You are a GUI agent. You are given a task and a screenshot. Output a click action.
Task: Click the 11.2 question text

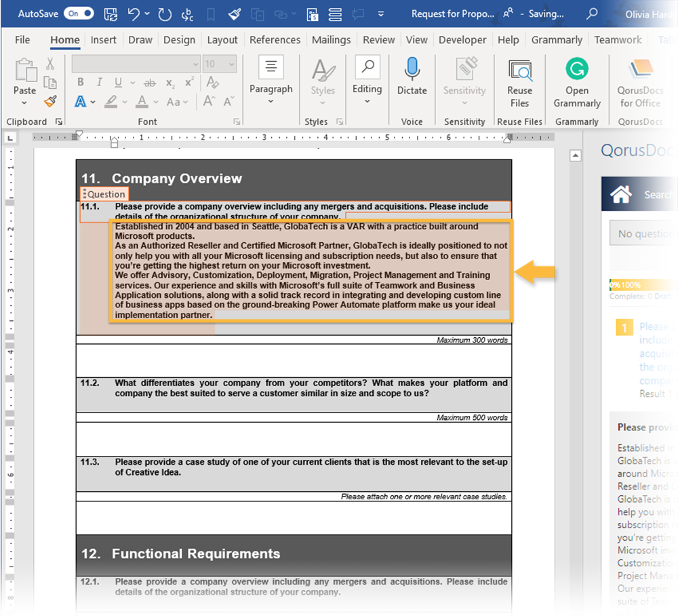tap(311, 388)
